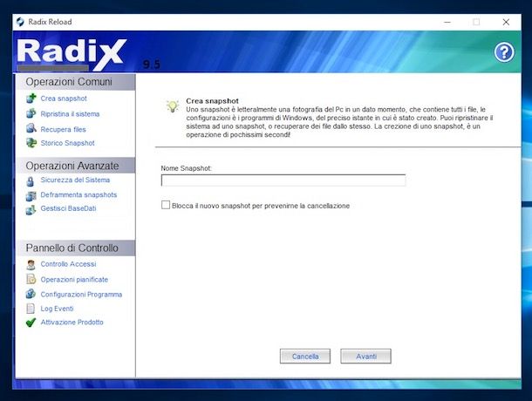This screenshot has width=532, height=401.
Task: Click the Cancella button
Action: coord(305,357)
